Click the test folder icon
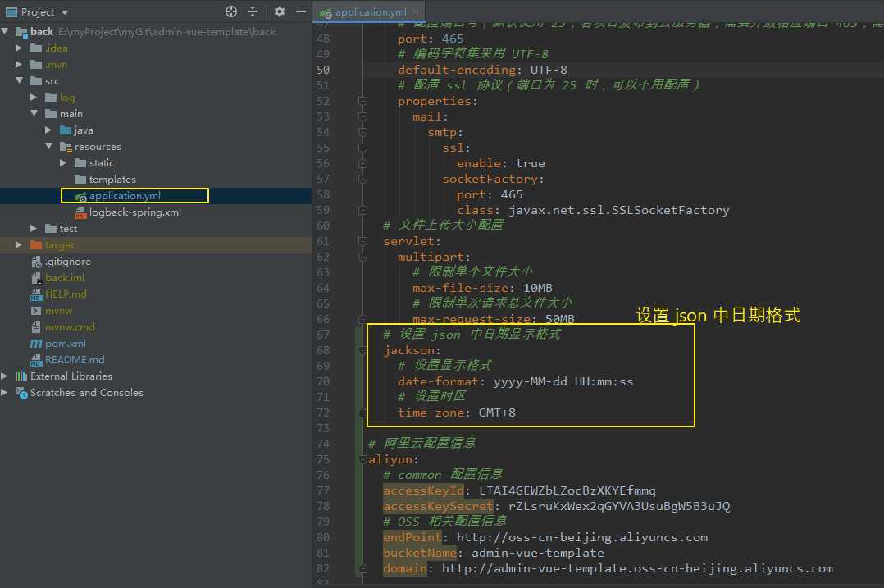Image resolution: width=884 pixels, height=588 pixels. tap(51, 228)
